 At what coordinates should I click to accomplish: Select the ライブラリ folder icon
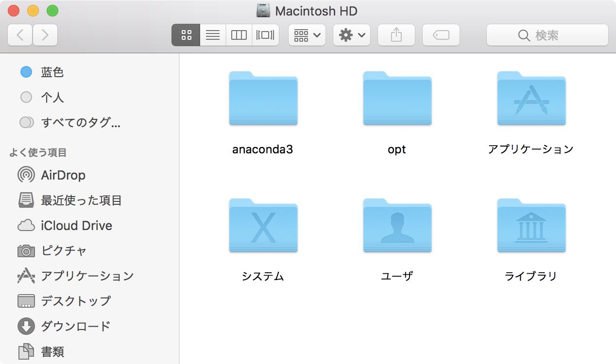pos(531,226)
